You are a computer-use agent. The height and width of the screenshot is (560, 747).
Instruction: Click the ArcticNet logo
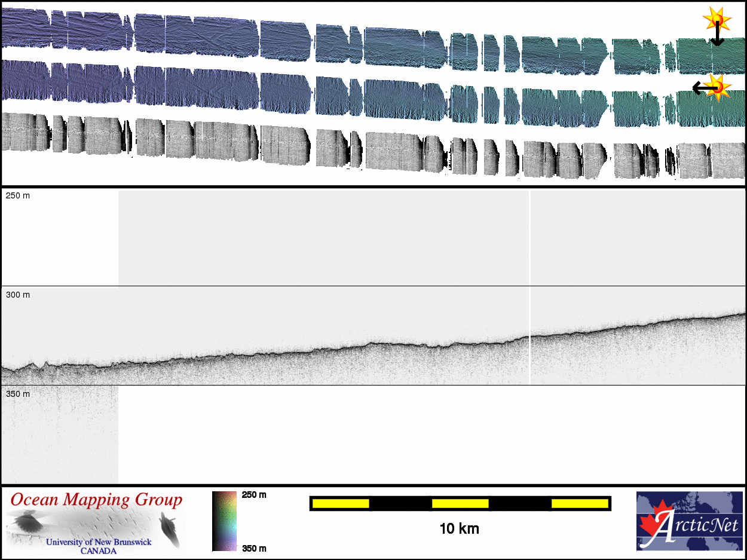pyautogui.click(x=689, y=521)
